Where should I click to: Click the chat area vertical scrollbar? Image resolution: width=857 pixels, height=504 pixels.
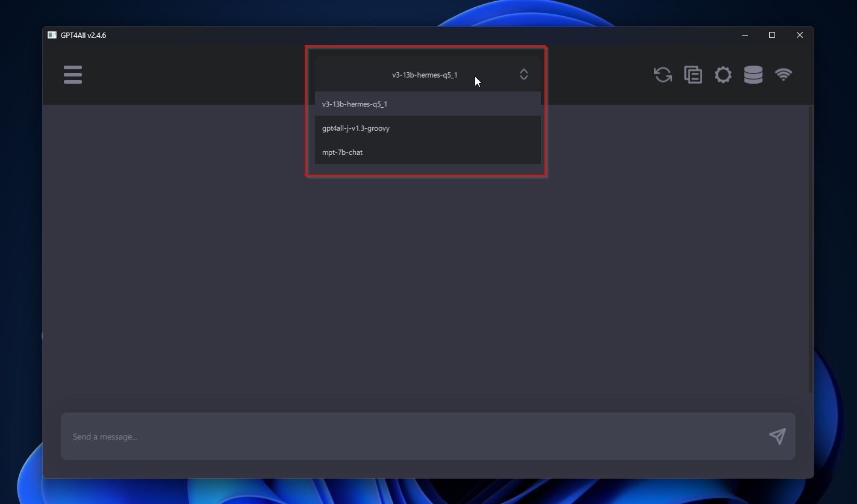tap(811, 249)
